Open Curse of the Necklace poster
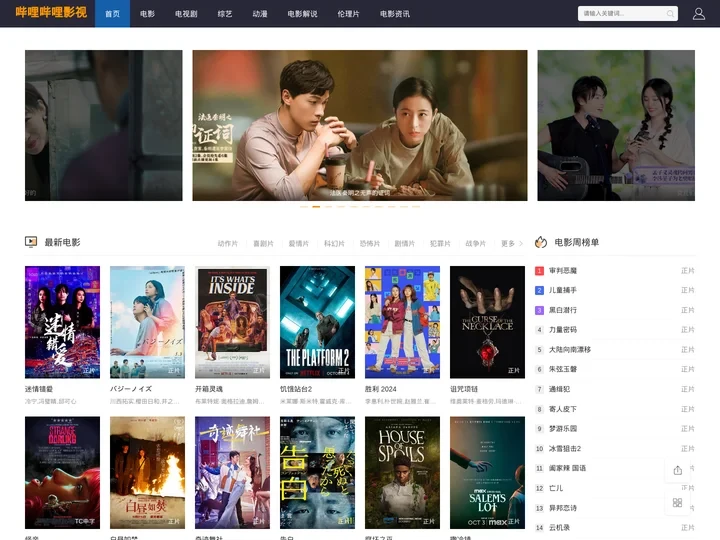This screenshot has width=720, height=540. pyautogui.click(x=487, y=322)
